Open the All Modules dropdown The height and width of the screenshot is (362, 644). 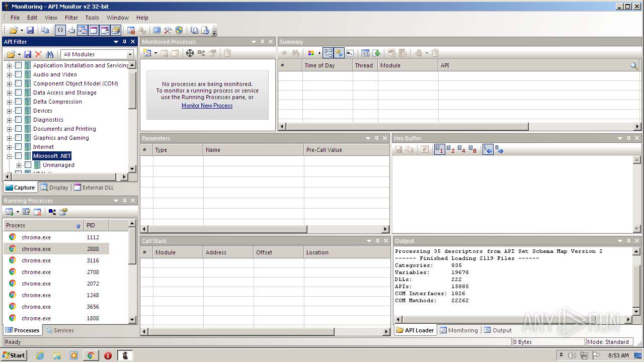(98, 54)
